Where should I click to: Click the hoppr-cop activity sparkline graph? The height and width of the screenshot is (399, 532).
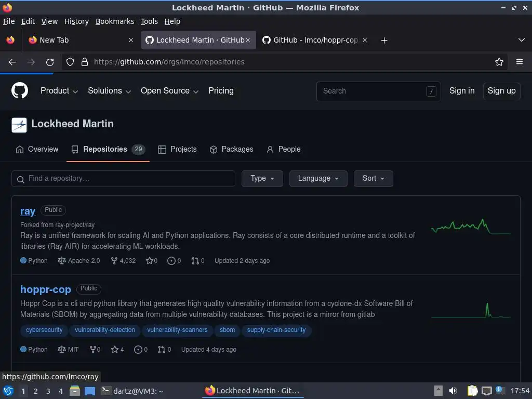(471, 311)
